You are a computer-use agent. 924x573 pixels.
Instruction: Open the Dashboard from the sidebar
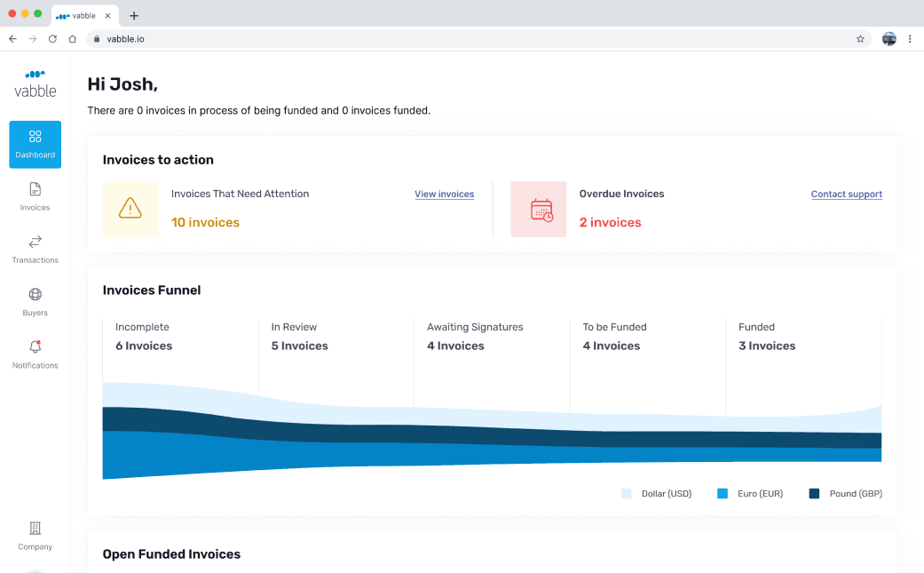point(36,144)
